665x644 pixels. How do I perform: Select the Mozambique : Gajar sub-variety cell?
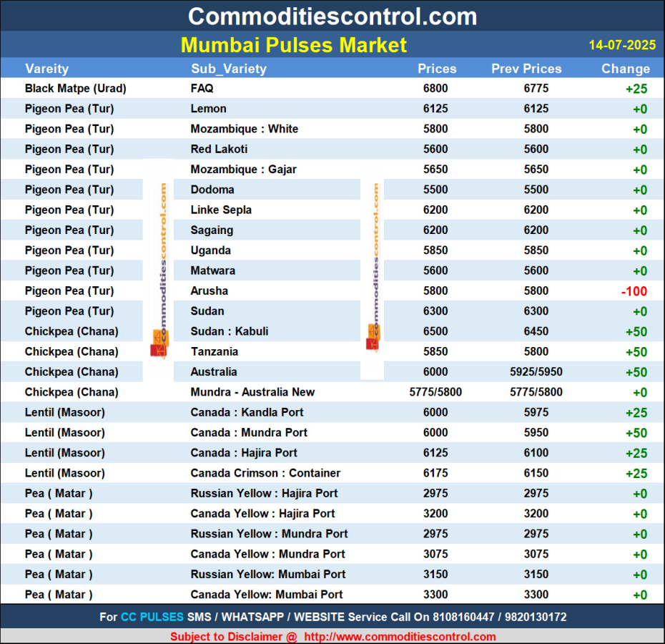tap(243, 169)
